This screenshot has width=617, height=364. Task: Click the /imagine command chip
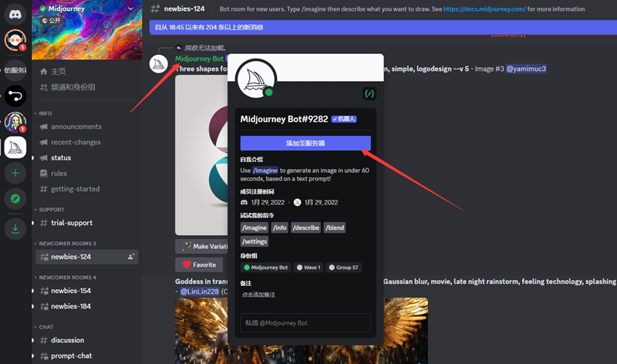[255, 228]
